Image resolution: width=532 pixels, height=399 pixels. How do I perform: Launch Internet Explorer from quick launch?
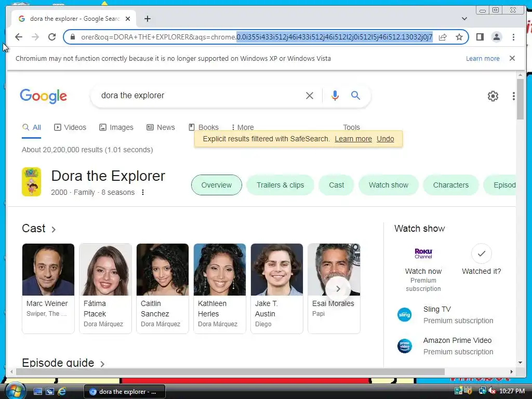tap(62, 392)
